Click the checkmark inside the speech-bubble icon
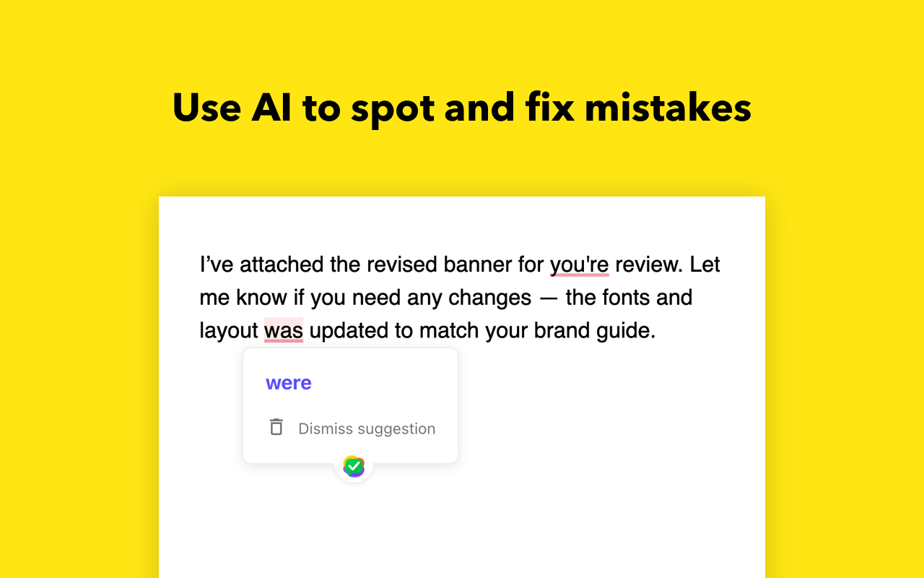The image size is (924, 578). tap(353, 467)
